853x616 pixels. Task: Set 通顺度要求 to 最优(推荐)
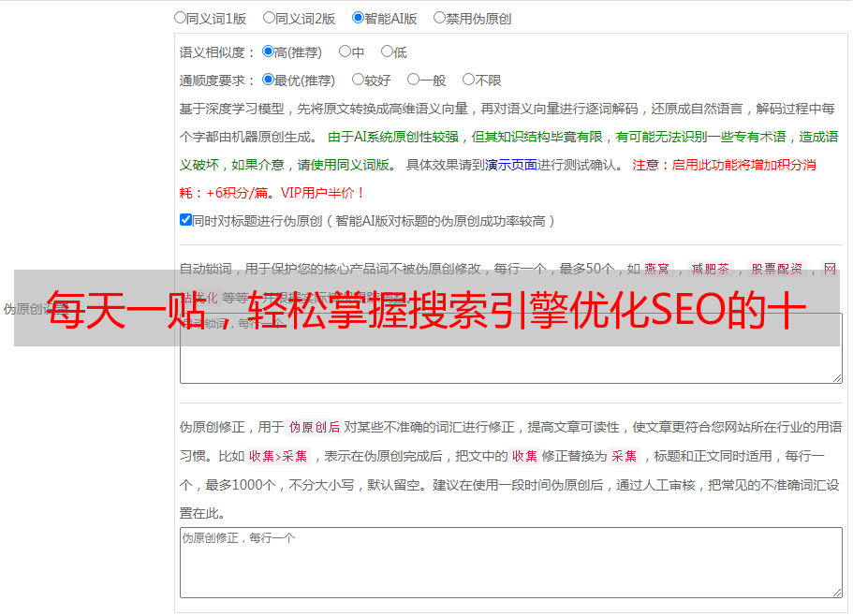[268, 80]
